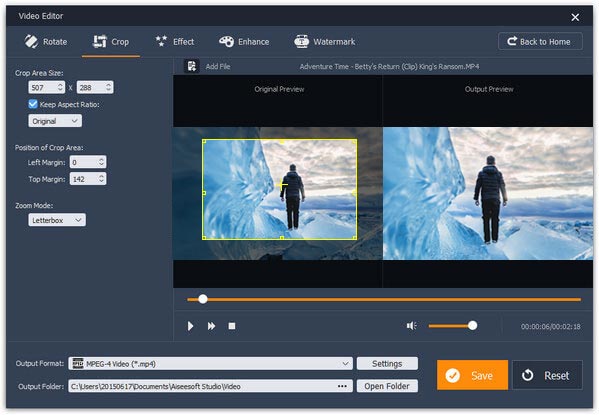Viewport: 599px width, 415px height.
Task: Mute audio with the speaker icon
Action: [411, 326]
